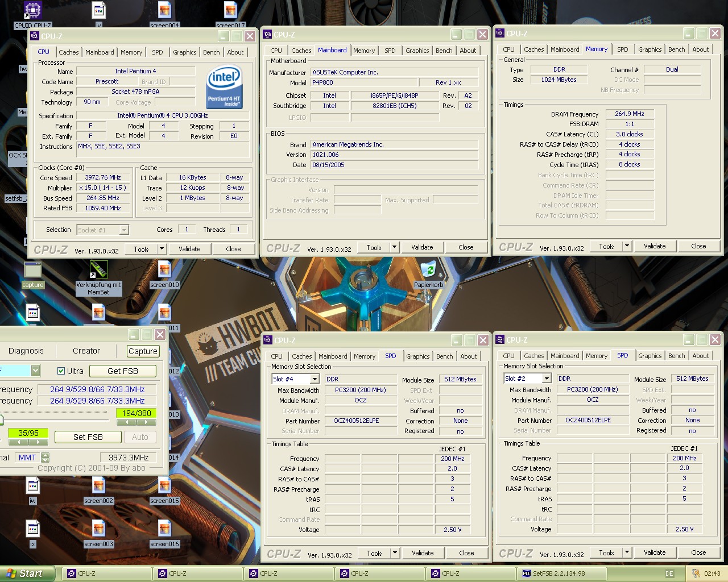Image resolution: width=728 pixels, height=582 pixels.
Task: Click Tools button in Slot #2 SPD window
Action: click(x=606, y=552)
